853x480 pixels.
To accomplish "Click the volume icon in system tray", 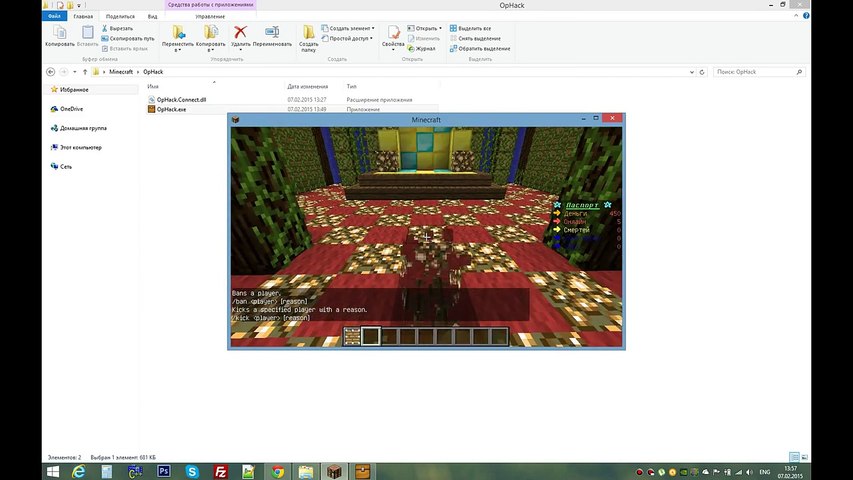I will [750, 472].
